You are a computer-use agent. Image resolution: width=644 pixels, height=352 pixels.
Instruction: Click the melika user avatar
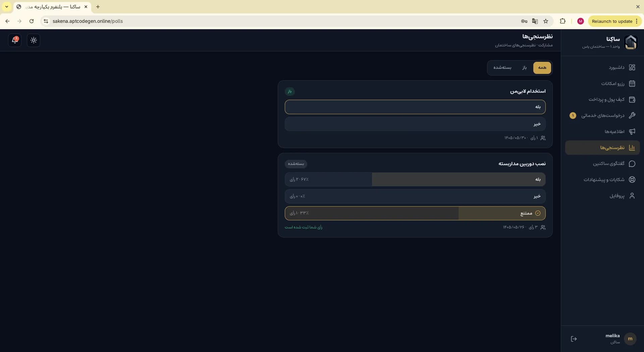[630, 339]
